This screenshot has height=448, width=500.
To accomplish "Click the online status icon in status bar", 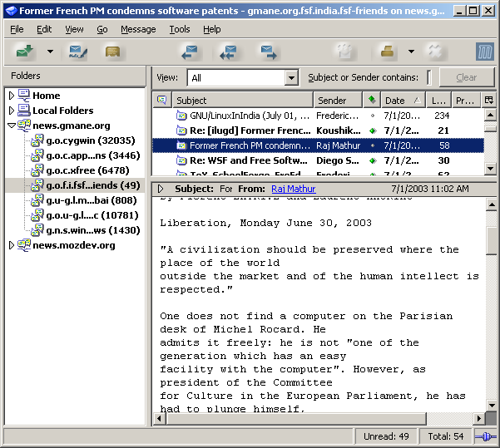I will (485, 436).
